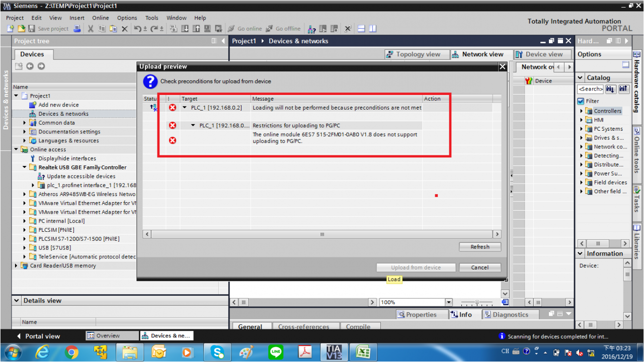Screen dimensions: 644x362
Task: Open TIA V13 from the taskbar
Action: (x=334, y=352)
